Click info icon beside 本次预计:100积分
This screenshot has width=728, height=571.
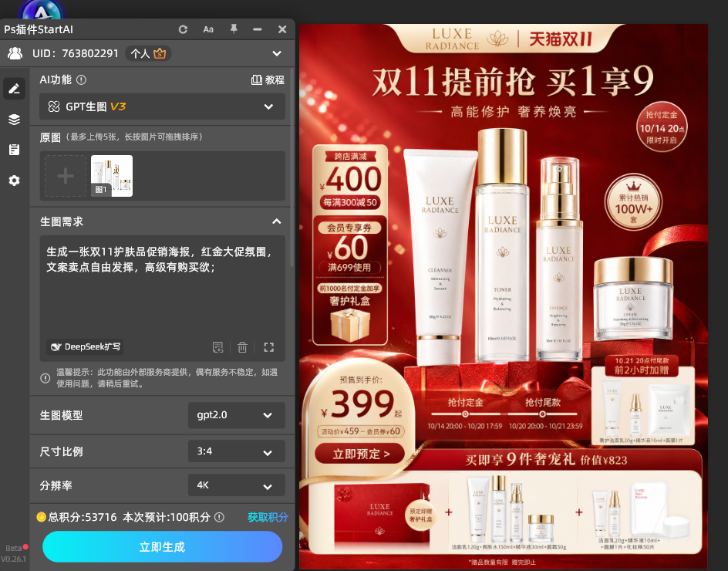click(219, 517)
